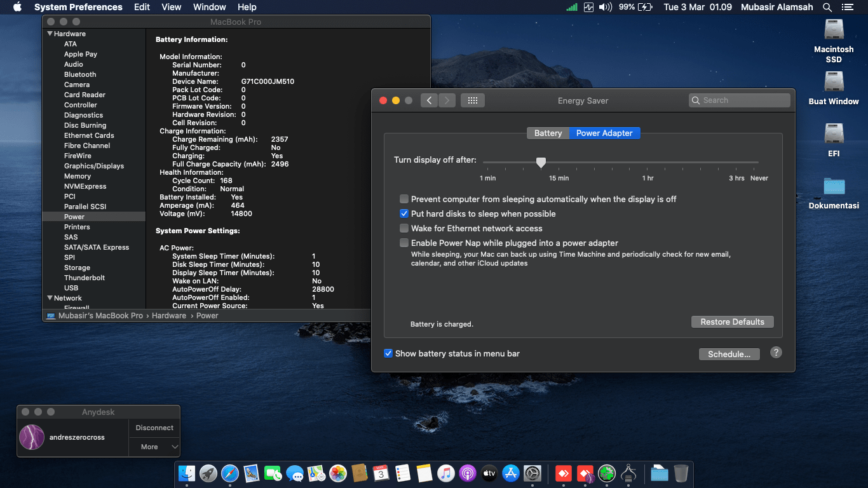This screenshot has height=488, width=868.
Task: Select Bluetooth in Hardware list
Action: tap(80, 74)
